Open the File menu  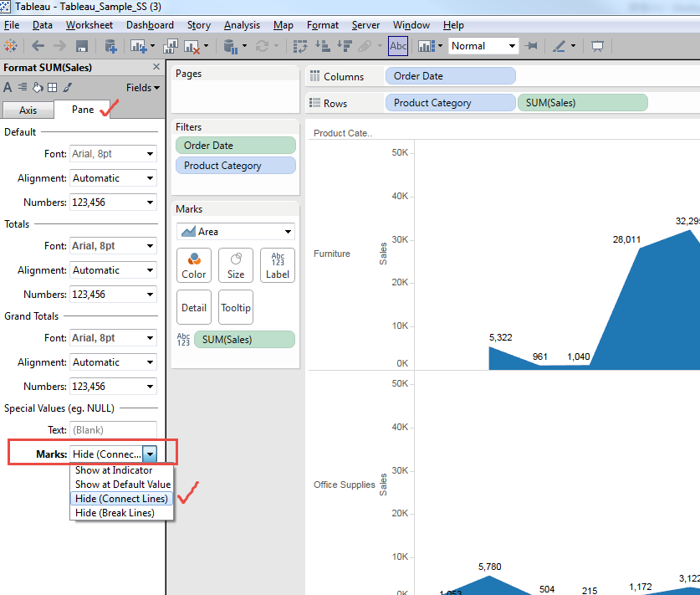coord(12,25)
